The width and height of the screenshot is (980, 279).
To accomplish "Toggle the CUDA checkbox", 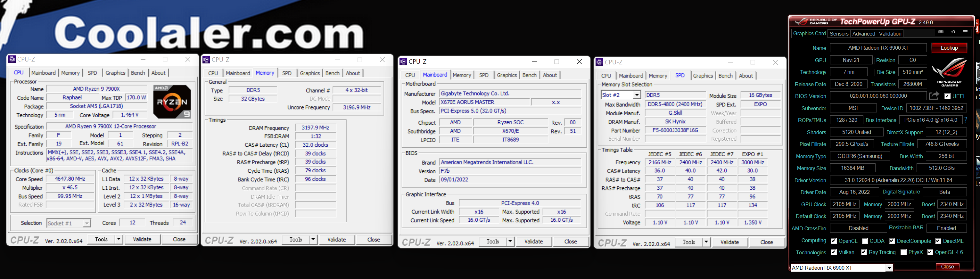I will (865, 241).
